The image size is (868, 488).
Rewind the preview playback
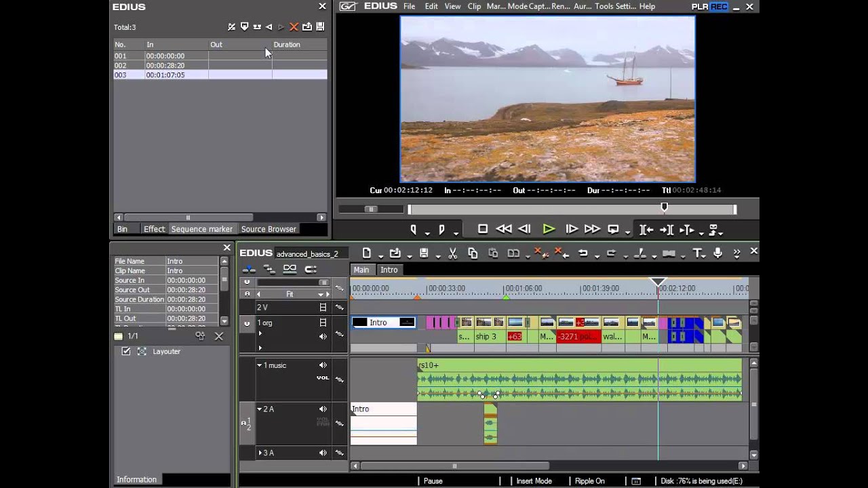pyautogui.click(x=504, y=229)
